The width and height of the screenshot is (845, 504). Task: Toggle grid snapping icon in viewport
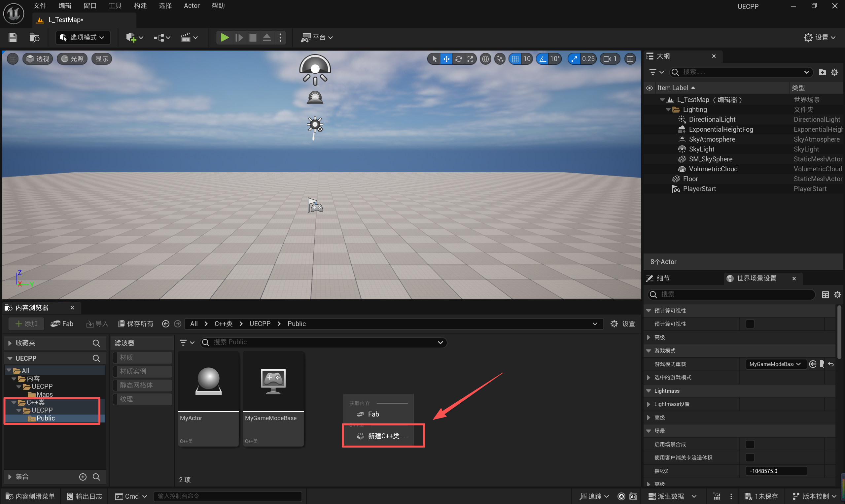(515, 59)
